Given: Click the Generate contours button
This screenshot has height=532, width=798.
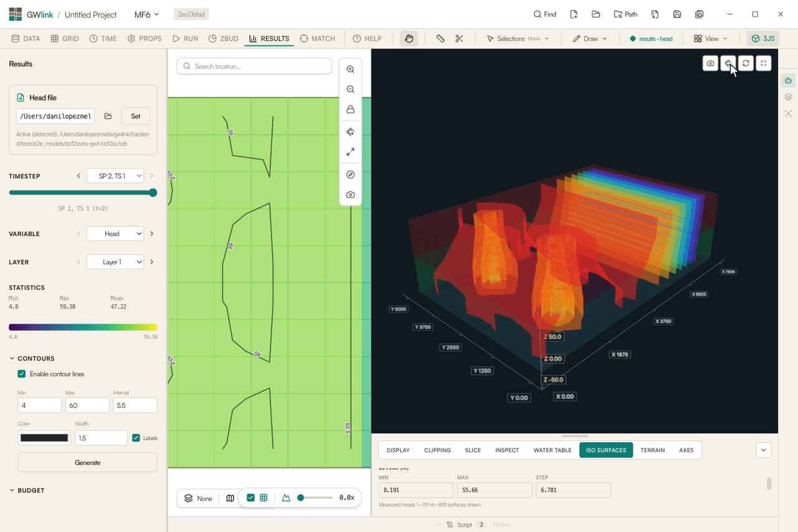Looking at the screenshot, I should 87,462.
